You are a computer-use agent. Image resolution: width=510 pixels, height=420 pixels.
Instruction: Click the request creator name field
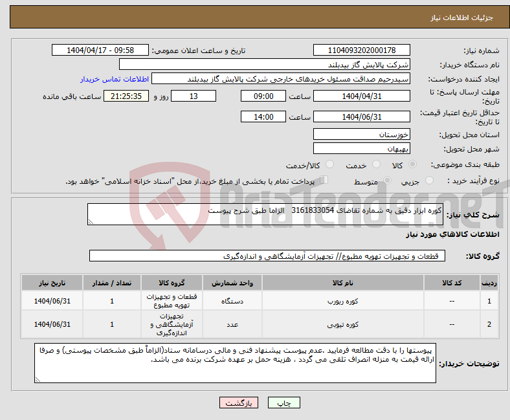(x=281, y=79)
